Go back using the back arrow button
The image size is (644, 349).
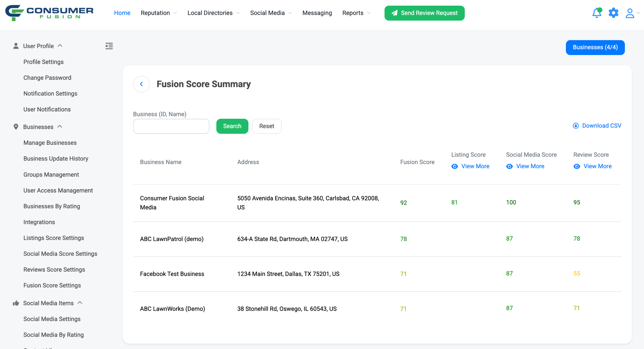[x=142, y=84]
